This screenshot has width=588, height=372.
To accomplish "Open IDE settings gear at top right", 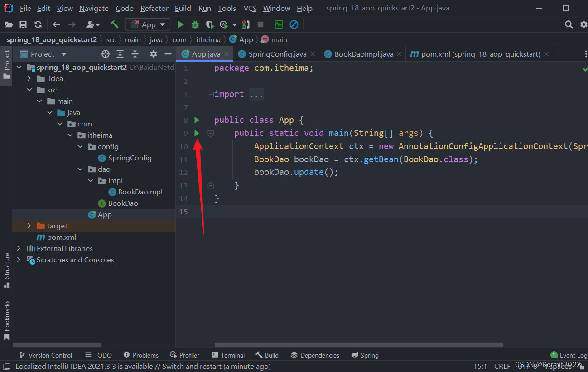I will [583, 24].
